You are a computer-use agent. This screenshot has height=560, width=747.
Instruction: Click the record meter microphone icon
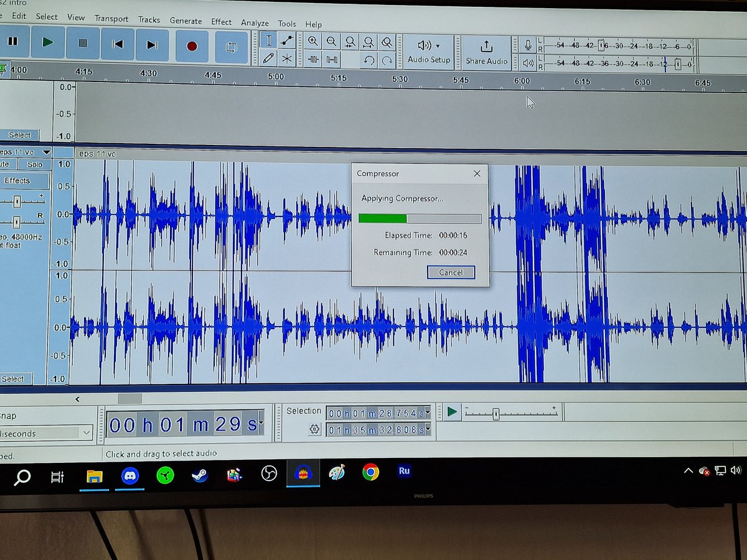(528, 45)
